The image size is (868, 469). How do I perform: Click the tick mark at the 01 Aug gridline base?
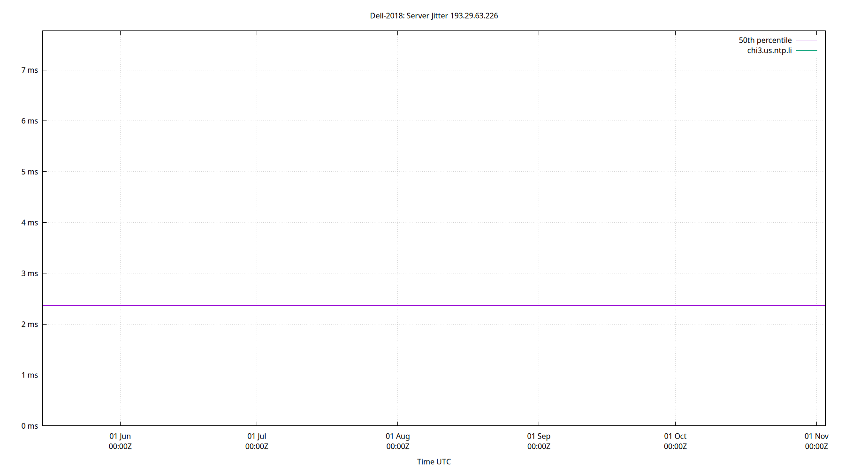click(398, 424)
